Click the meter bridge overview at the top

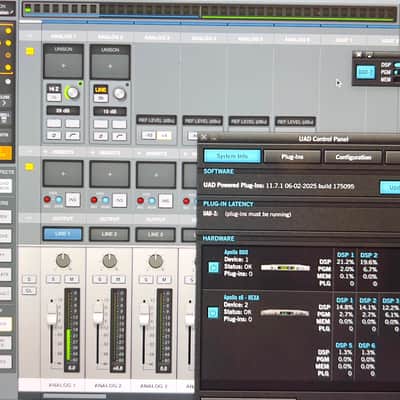click(209, 11)
